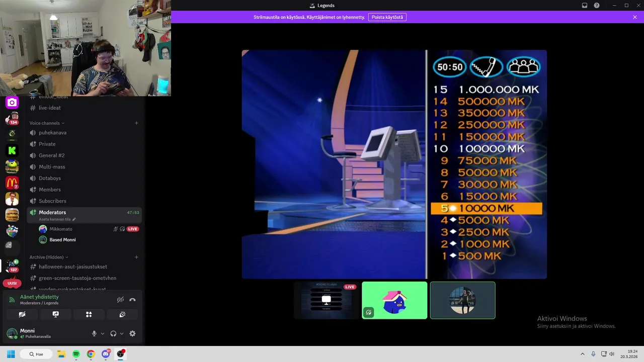Viewport: 644px width, 362px height.
Task: Open the activities launcher button
Action: [89, 314]
